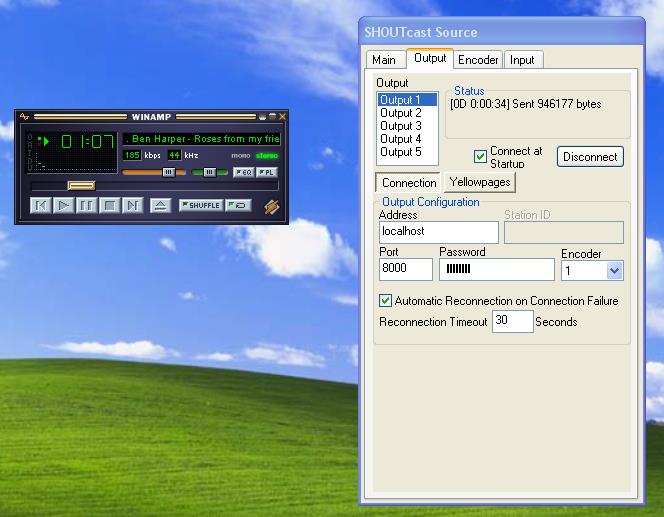Toggle Winamp windowshade mode
Viewport: 664px width, 517px height.
coord(272,116)
